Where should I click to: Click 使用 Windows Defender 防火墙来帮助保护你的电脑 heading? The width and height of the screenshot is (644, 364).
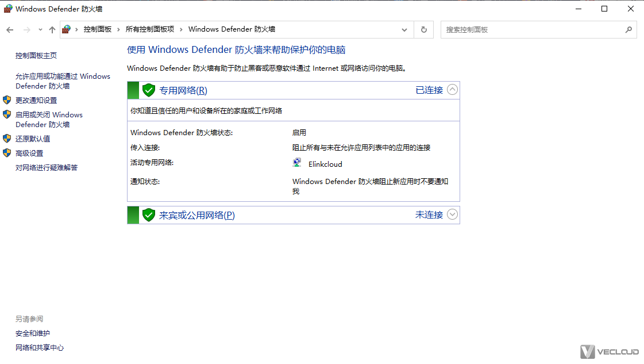236,50
